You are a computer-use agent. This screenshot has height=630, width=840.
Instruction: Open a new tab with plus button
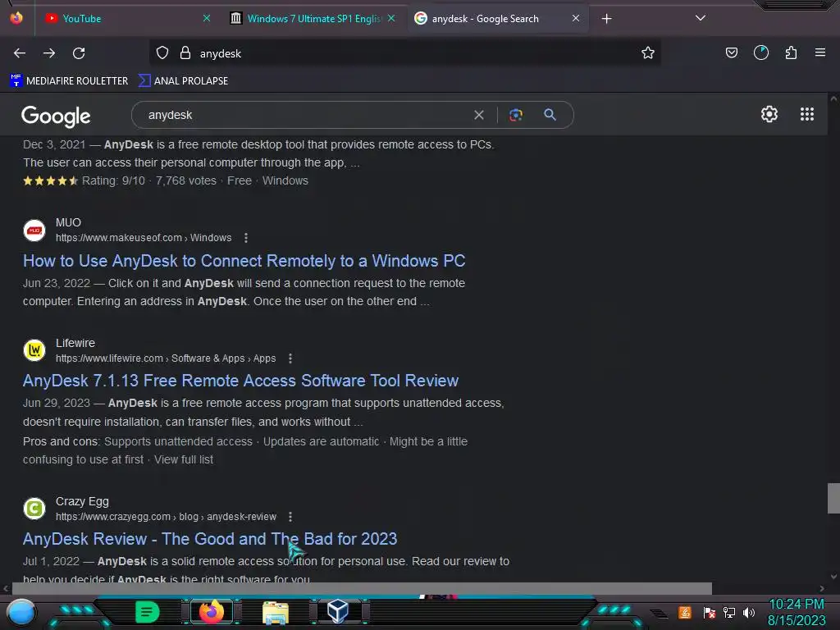[x=606, y=19]
